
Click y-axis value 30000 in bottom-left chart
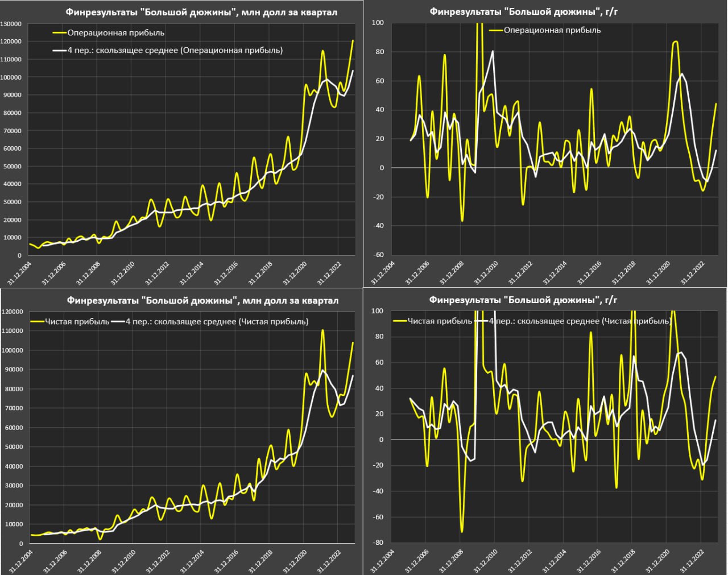[13, 486]
